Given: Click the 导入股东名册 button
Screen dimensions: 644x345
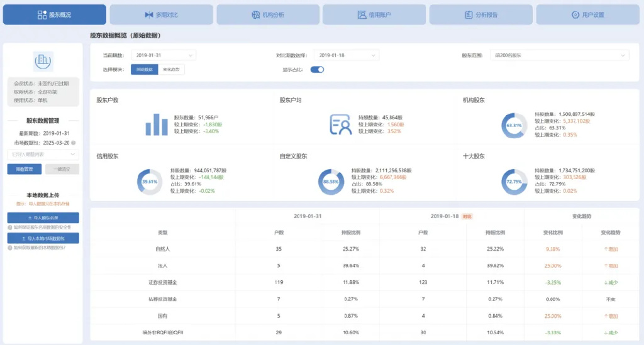Looking at the screenshot, I should tap(43, 217).
